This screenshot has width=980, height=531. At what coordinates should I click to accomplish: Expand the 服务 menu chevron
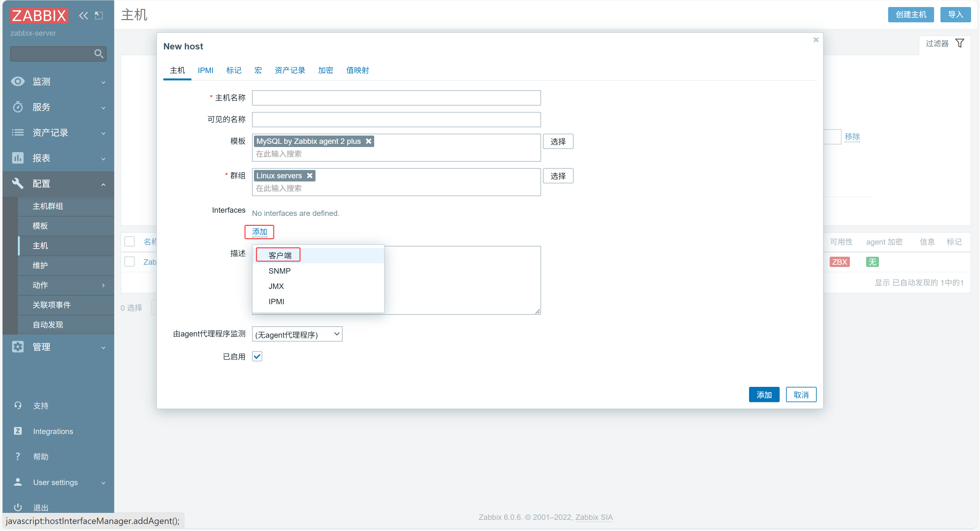tap(103, 108)
